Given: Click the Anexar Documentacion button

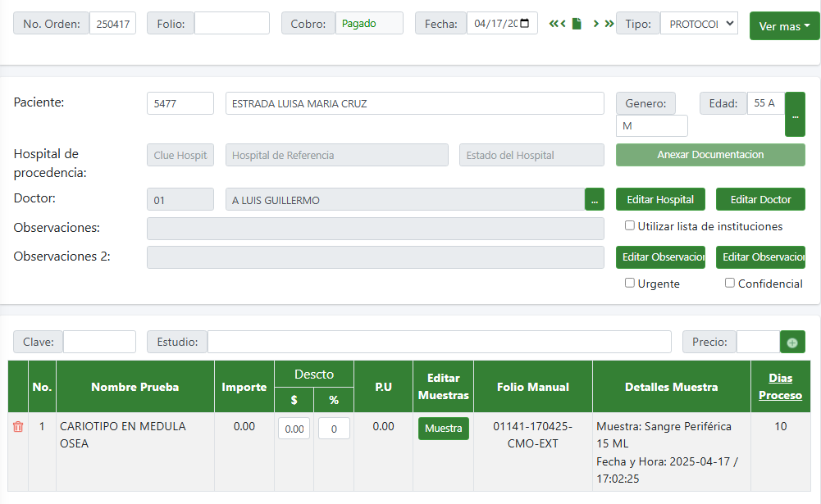Looking at the screenshot, I should click(x=710, y=155).
